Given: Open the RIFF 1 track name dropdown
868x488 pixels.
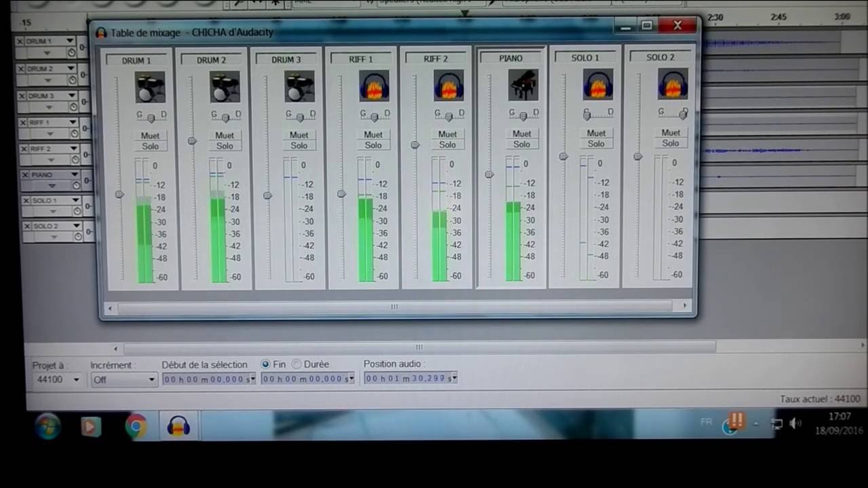Looking at the screenshot, I should [72, 121].
